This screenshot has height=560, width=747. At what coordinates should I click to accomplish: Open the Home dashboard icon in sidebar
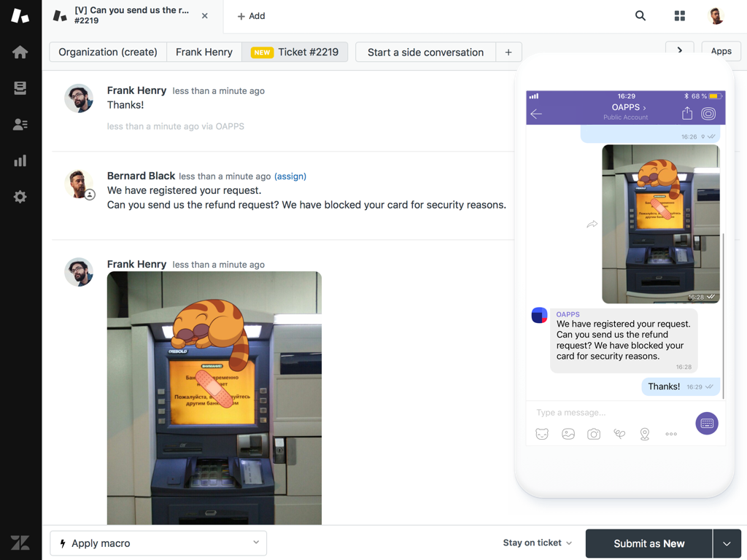pyautogui.click(x=20, y=52)
